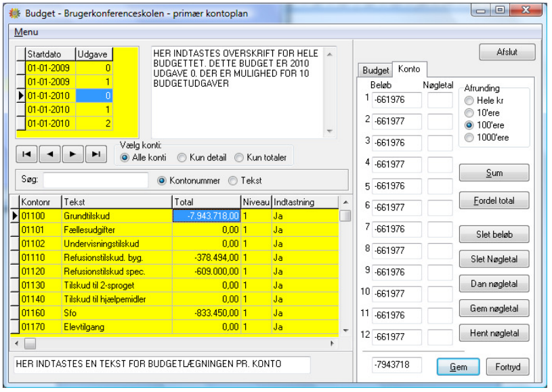Click account table horizontal scroll left arrow
The width and height of the screenshot is (552, 392).
pos(16,343)
